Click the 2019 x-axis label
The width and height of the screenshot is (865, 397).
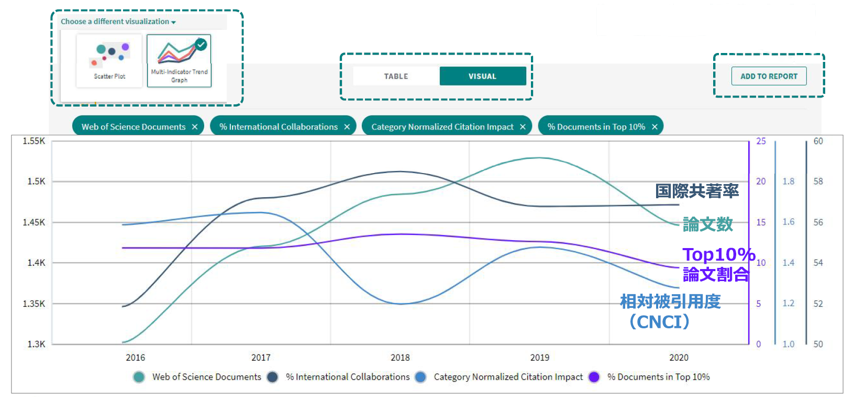click(539, 357)
